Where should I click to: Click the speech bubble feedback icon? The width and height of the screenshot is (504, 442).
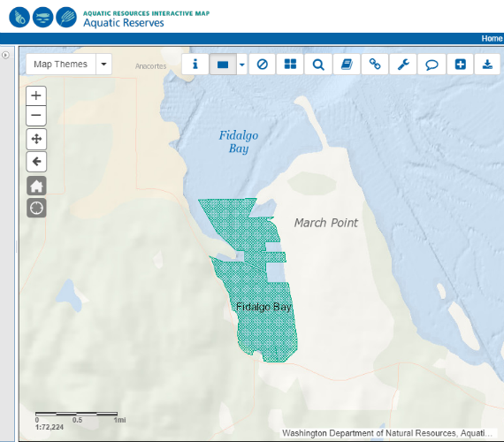pos(431,65)
